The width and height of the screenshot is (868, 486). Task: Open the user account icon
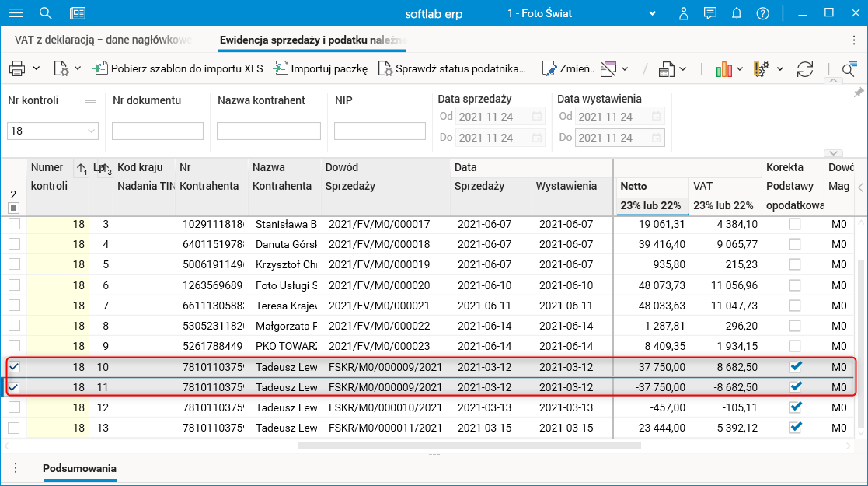coord(684,13)
